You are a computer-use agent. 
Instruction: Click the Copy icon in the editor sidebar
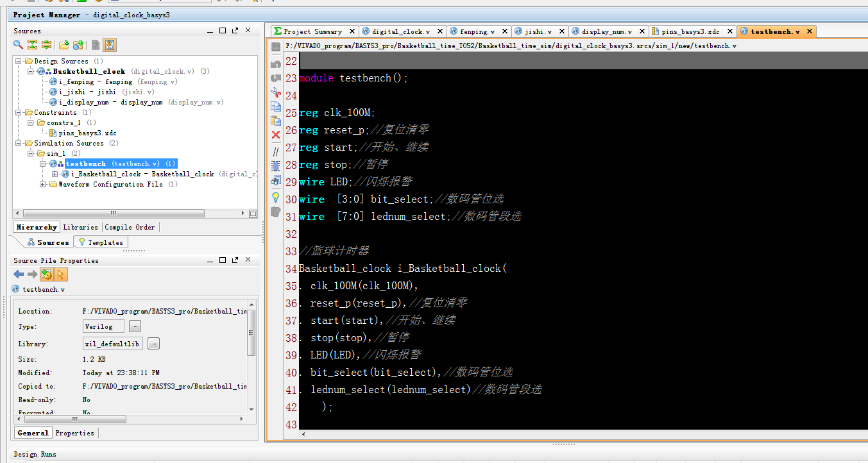pos(276,106)
